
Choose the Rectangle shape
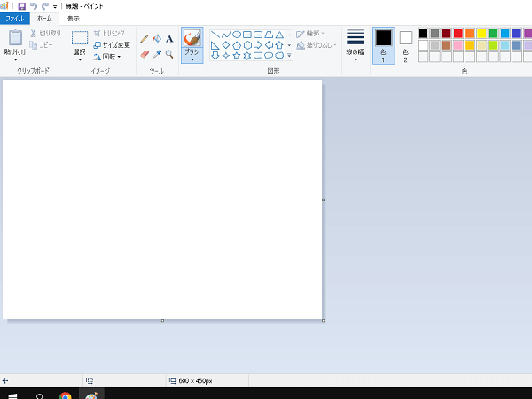click(x=247, y=35)
